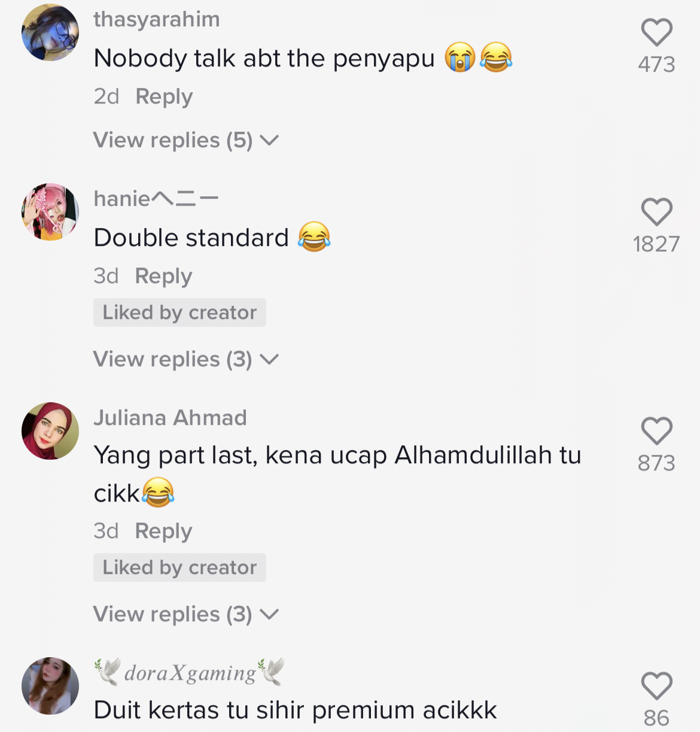700x732 pixels.
Task: Open thasyarahim's profile picture
Action: (50, 32)
